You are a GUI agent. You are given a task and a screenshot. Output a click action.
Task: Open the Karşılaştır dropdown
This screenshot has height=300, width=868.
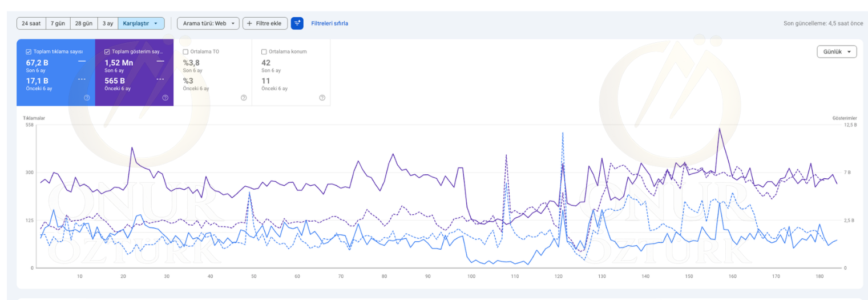[141, 23]
